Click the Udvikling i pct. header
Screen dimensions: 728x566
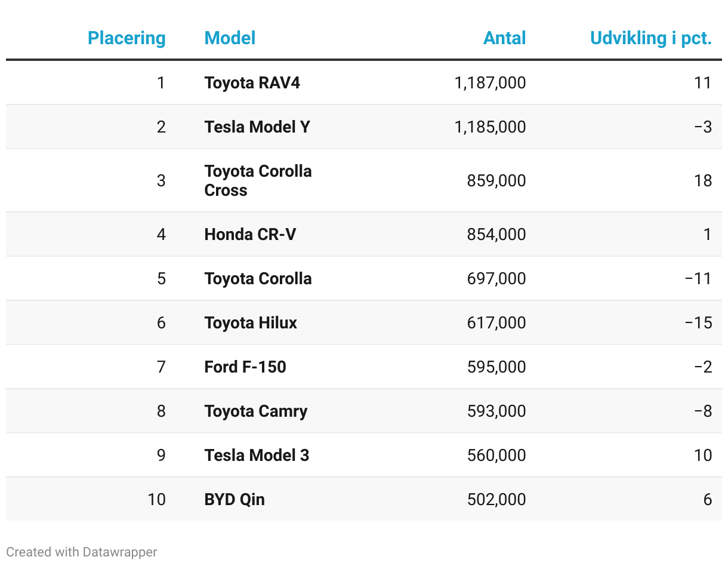(650, 38)
